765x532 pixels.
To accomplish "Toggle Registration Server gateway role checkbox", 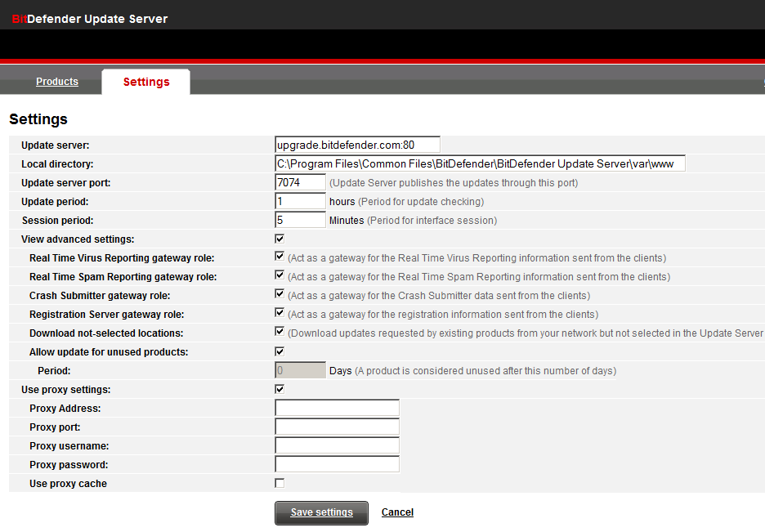I will coord(280,312).
